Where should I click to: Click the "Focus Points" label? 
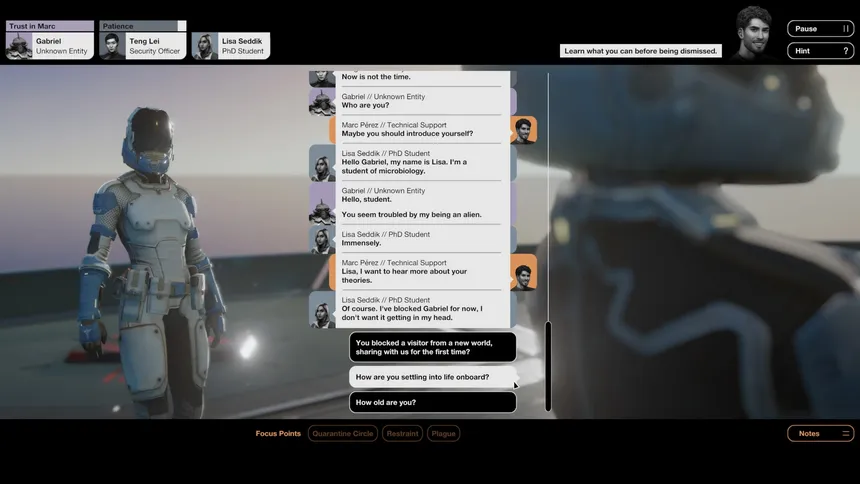(x=278, y=434)
